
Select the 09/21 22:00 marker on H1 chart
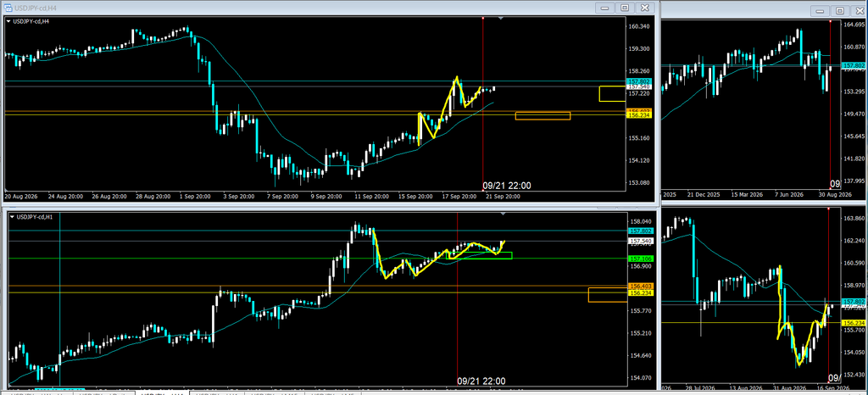(481, 381)
